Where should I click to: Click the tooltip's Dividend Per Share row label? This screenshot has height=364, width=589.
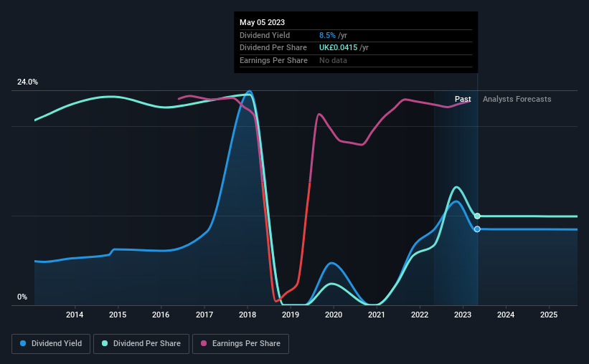[273, 48]
